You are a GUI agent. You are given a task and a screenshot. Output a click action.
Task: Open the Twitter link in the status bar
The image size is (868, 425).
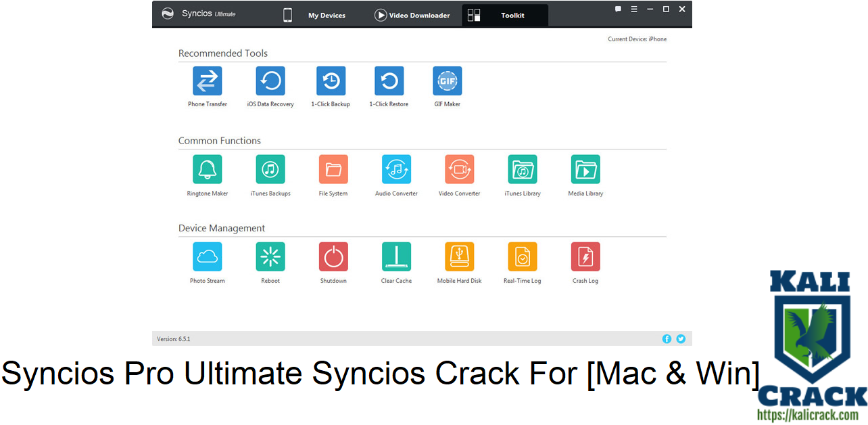pos(681,338)
